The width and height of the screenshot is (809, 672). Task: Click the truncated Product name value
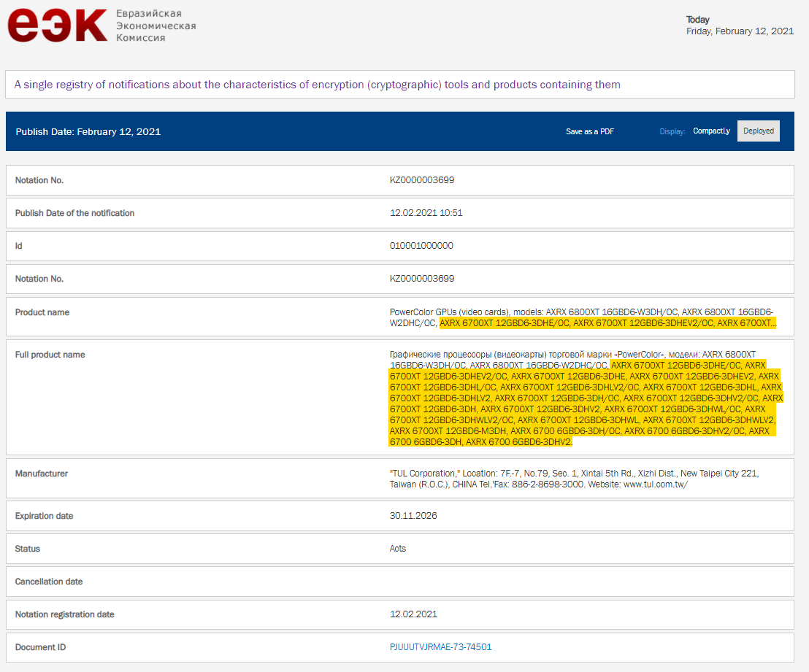[x=583, y=317]
